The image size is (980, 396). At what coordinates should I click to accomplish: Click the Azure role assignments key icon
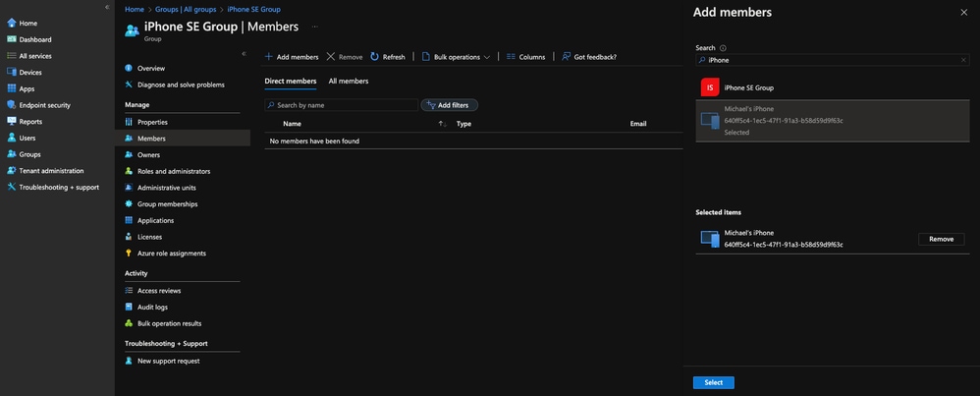[129, 254]
